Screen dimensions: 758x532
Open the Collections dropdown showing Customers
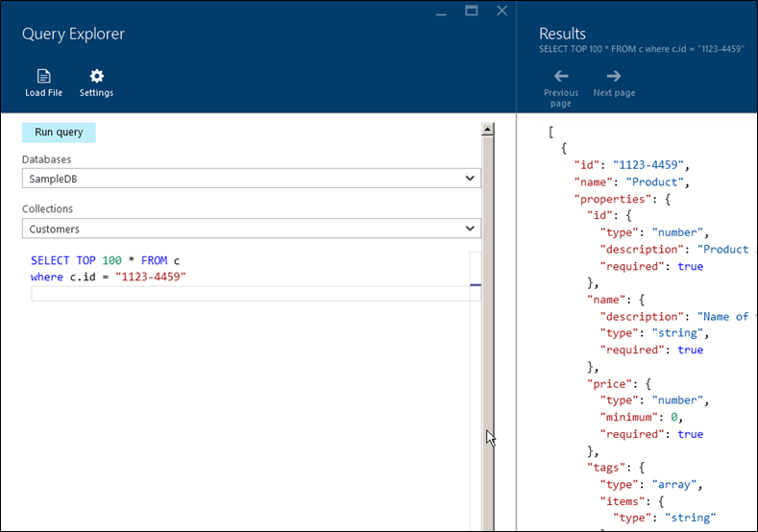coord(252,229)
